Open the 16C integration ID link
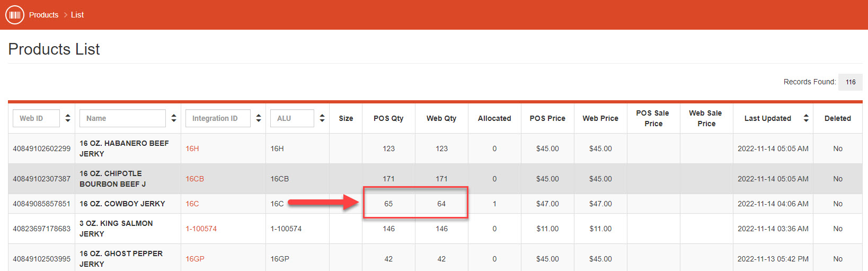Screen dimensions: 868x271 (x=192, y=204)
